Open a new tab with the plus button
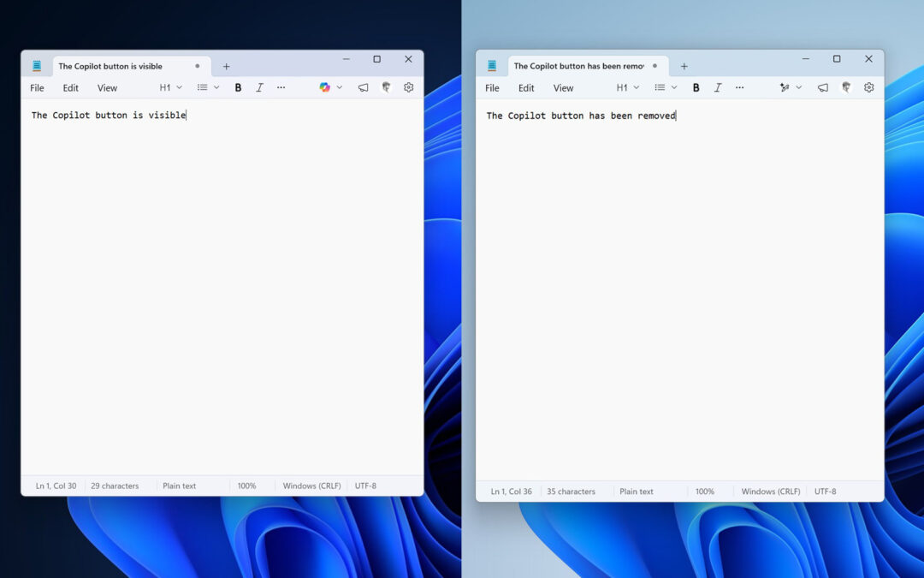The image size is (924, 578). click(226, 65)
